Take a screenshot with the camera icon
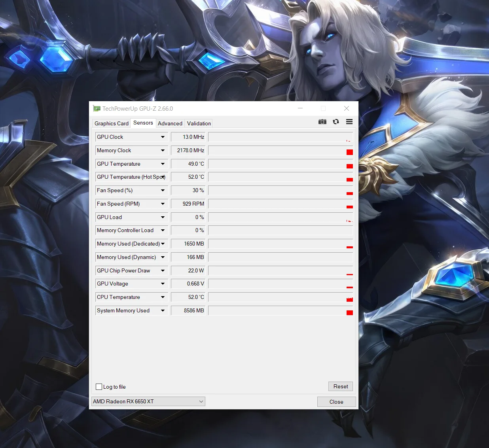This screenshot has height=448, width=489. 322,122
